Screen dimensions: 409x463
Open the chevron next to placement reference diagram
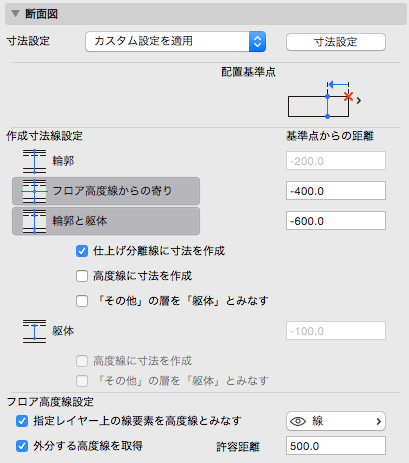[359, 100]
